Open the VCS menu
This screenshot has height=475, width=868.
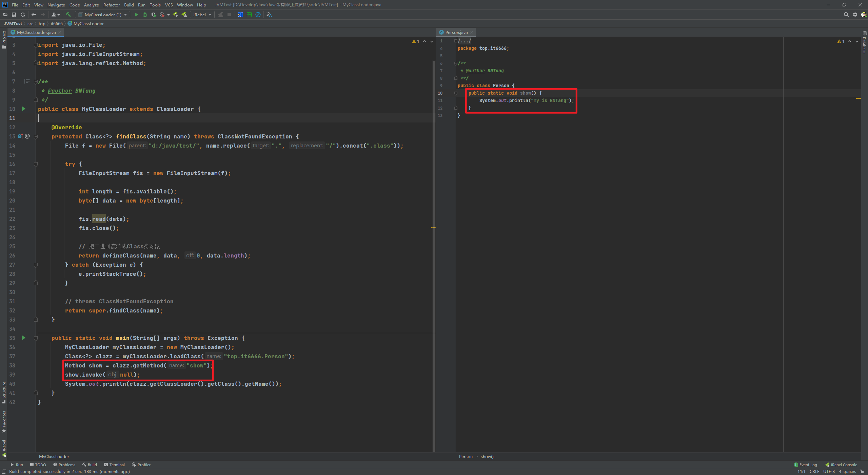pyautogui.click(x=169, y=5)
